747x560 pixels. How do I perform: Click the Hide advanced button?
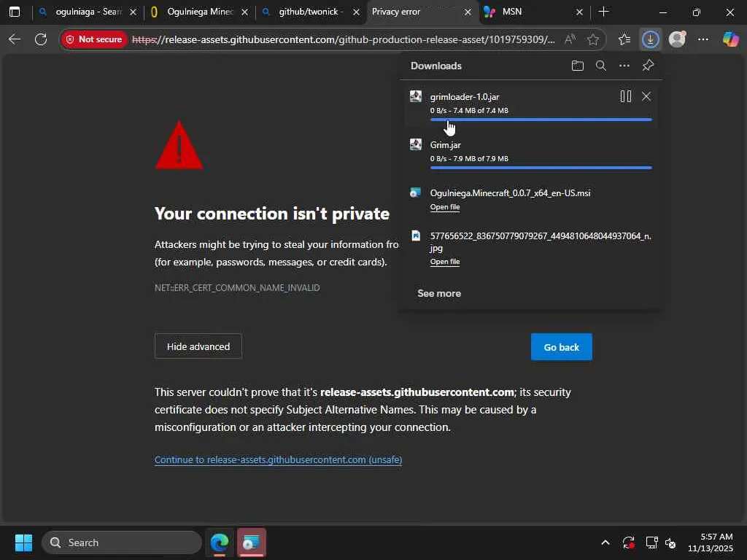[198, 346]
